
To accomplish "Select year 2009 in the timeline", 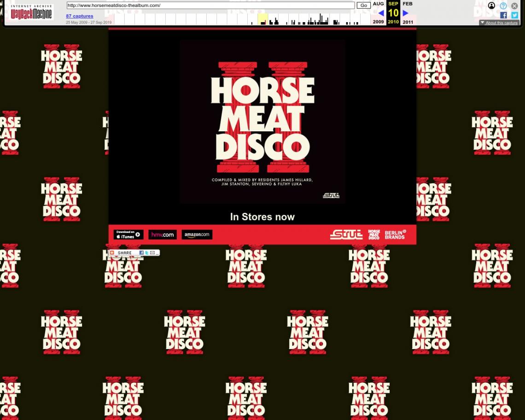I will click(x=379, y=22).
